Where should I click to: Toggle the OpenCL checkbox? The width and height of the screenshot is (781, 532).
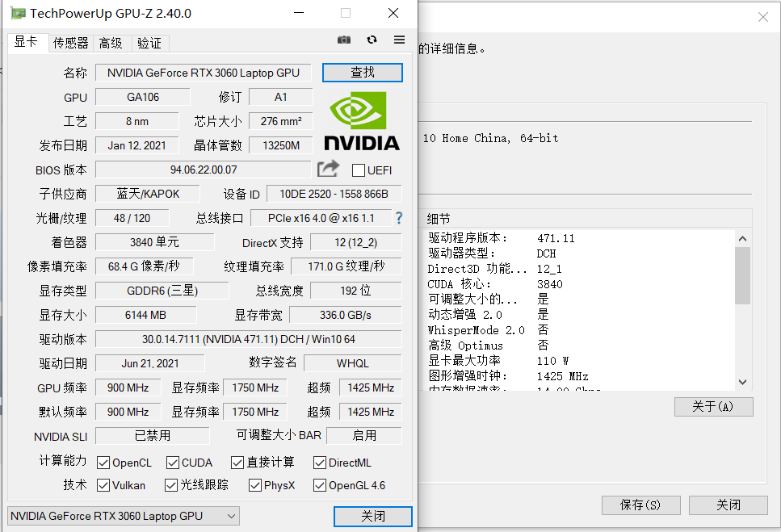(x=103, y=463)
